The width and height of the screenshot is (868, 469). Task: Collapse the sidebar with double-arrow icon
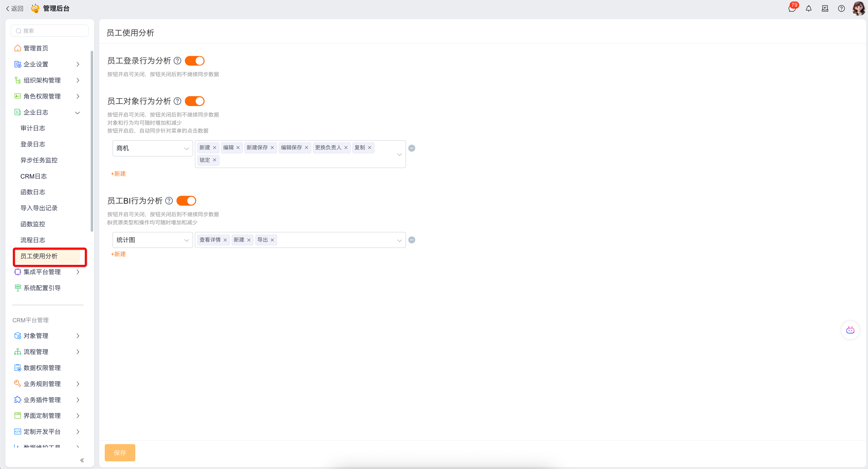[82, 460]
